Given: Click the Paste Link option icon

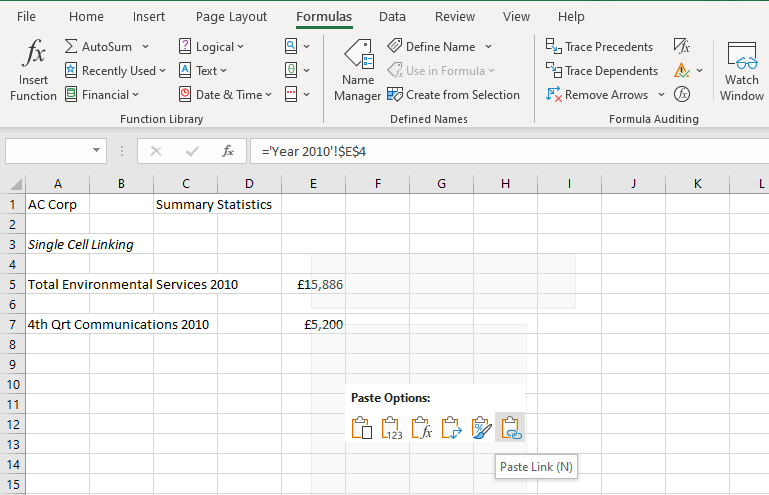Looking at the screenshot, I should [x=511, y=429].
